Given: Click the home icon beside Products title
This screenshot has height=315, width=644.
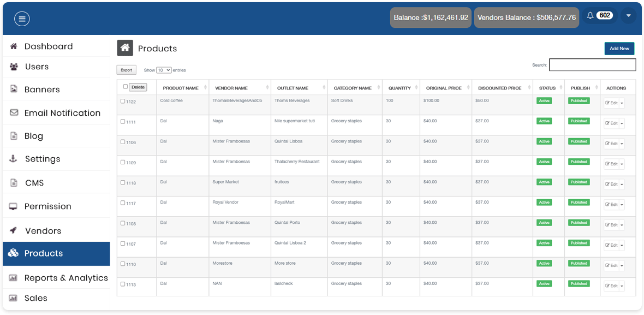Looking at the screenshot, I should (x=125, y=48).
